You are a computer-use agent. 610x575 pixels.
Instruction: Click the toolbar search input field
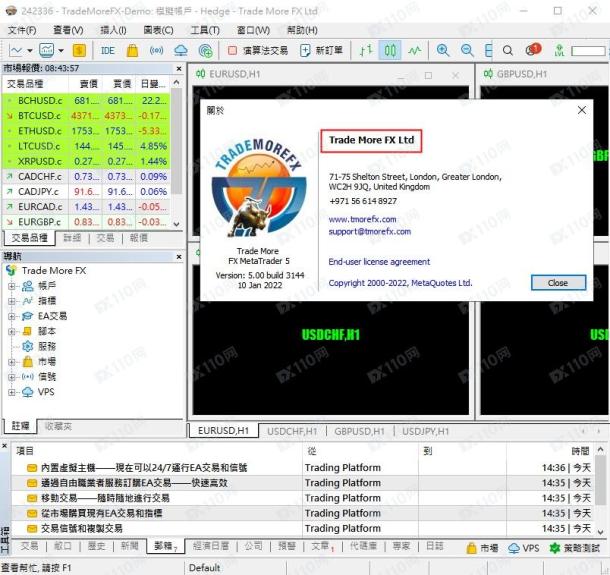click(588, 51)
